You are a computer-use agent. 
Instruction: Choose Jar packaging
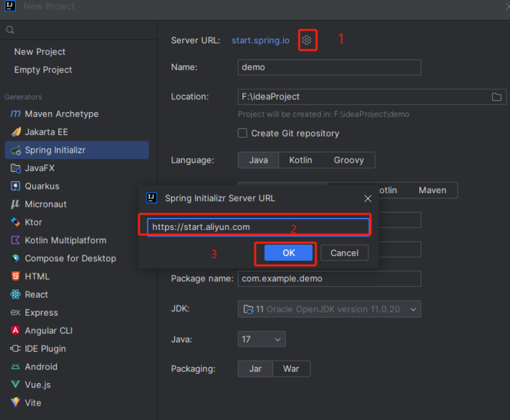click(255, 368)
